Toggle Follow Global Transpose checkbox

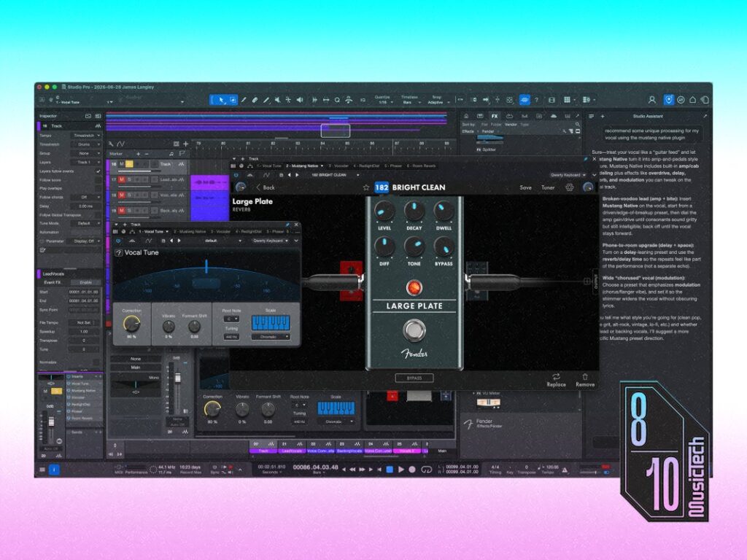click(x=98, y=215)
